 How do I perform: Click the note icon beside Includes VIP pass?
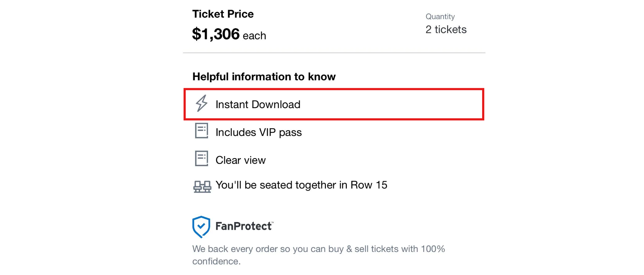click(x=202, y=130)
